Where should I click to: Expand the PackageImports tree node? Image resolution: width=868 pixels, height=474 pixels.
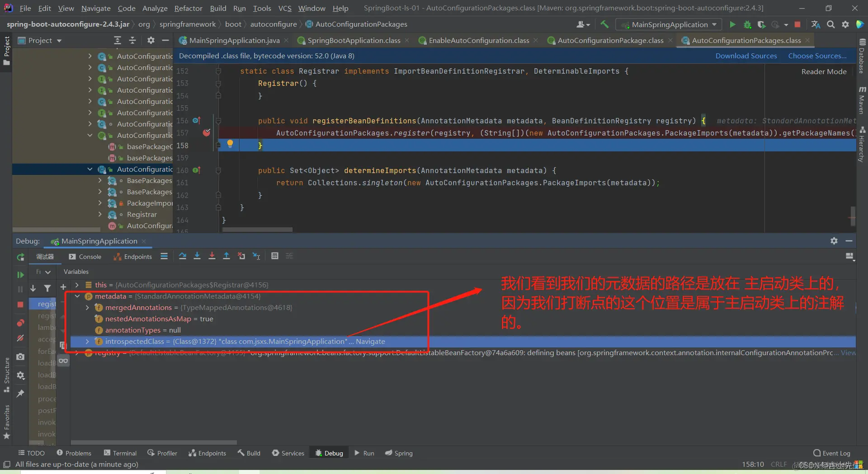[100, 203]
